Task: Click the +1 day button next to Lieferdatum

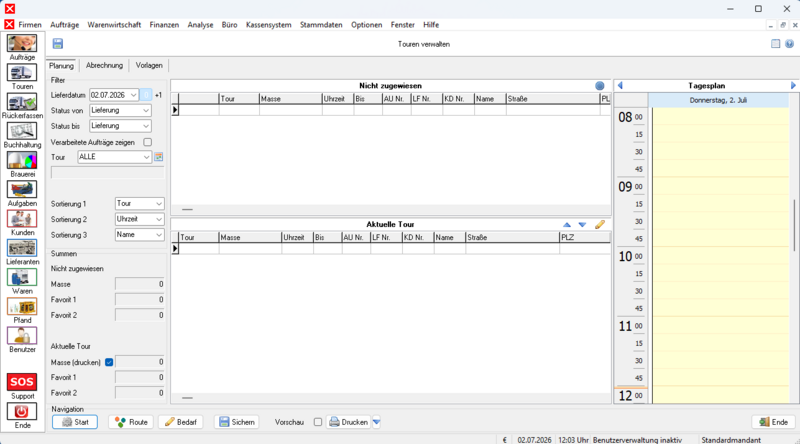Action: (x=158, y=95)
